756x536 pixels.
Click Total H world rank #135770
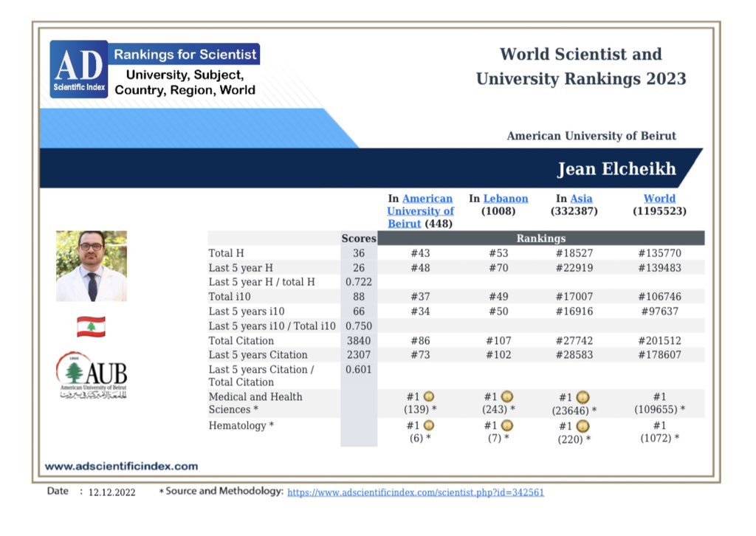(659, 253)
